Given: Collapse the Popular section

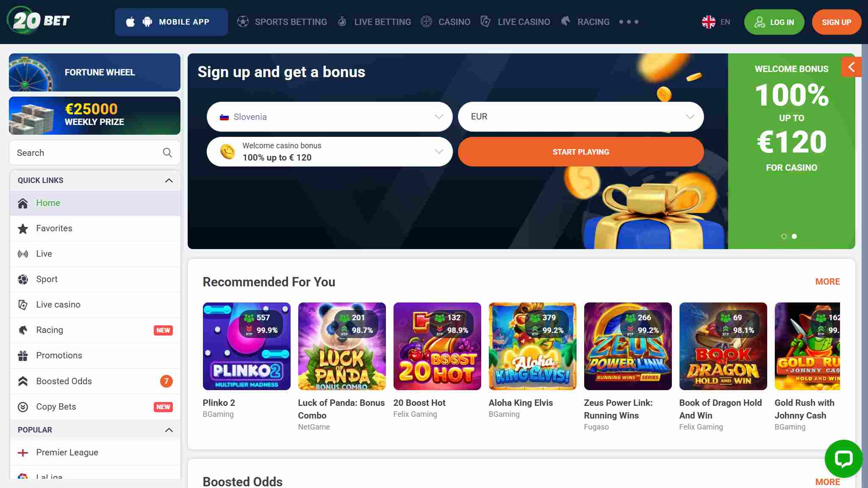Looking at the screenshot, I should [x=169, y=430].
